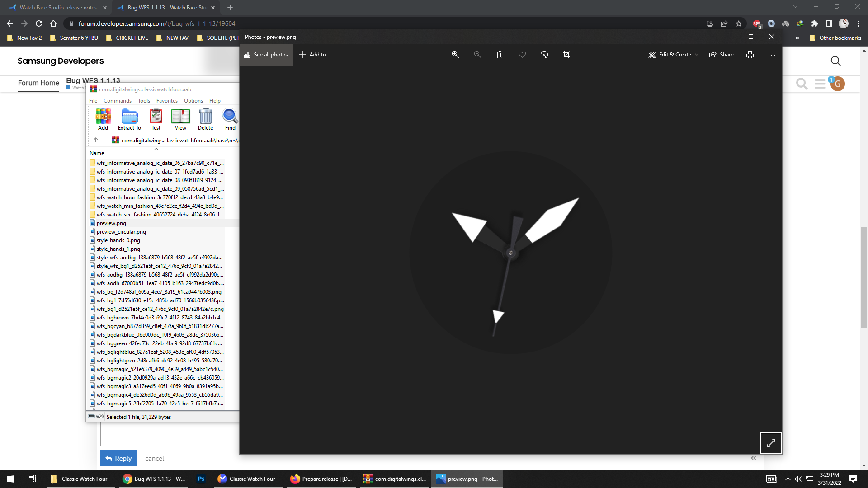The width and height of the screenshot is (868, 488).
Task: Click WinRAR Extract To icon
Action: (129, 120)
